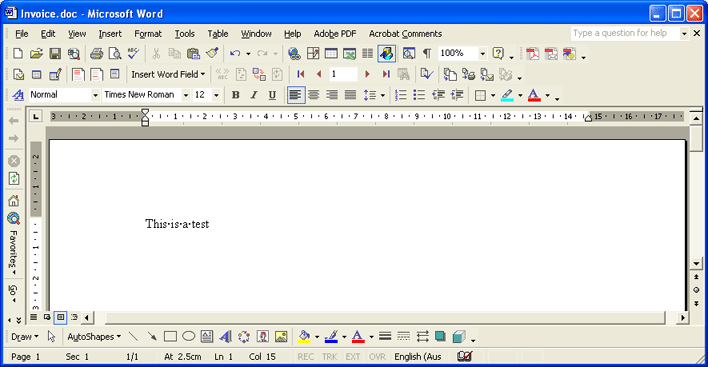The width and height of the screenshot is (708, 367).
Task: Open the undo history dropdown arrow
Action: (248, 54)
